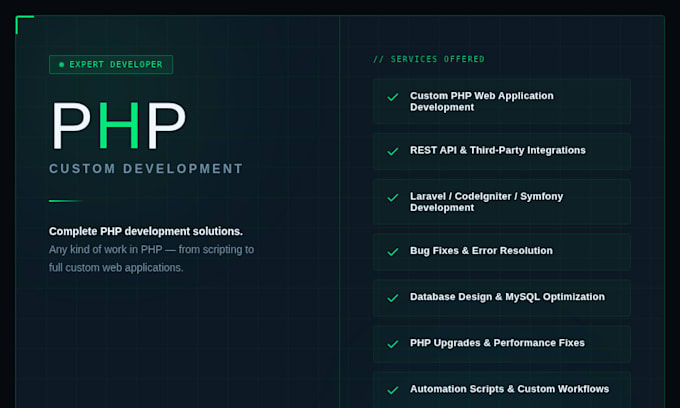Select Laravel / CodeIgniter / Symfony Development card
680x408 pixels.
502,202
